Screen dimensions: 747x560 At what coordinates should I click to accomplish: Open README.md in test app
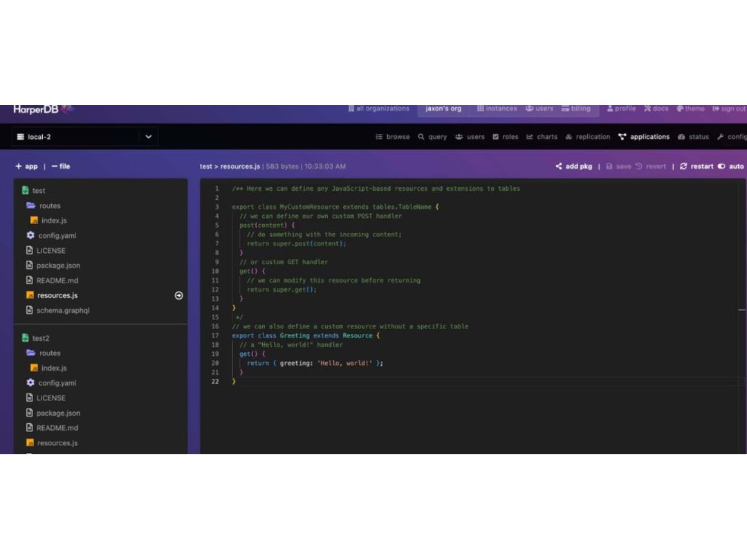click(x=52, y=281)
